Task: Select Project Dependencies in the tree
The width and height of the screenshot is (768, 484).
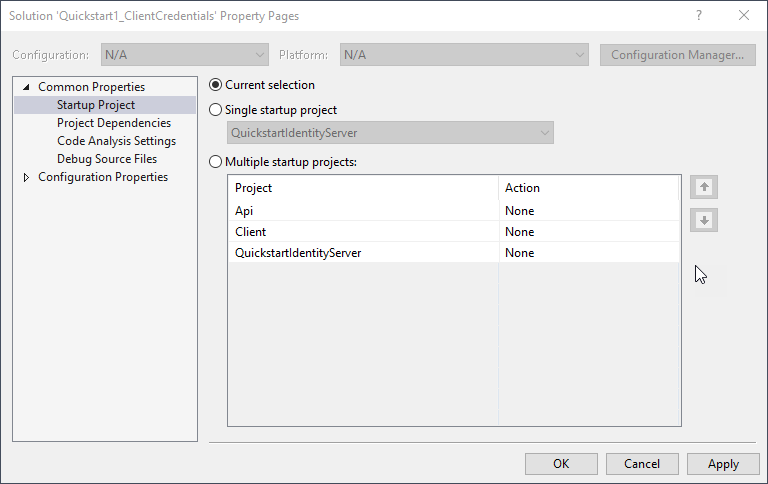Action: coord(114,123)
